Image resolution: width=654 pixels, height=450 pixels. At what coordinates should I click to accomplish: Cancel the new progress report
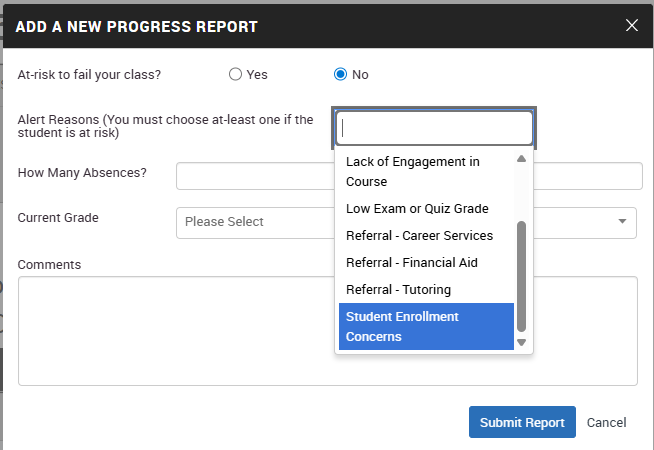pyautogui.click(x=607, y=422)
